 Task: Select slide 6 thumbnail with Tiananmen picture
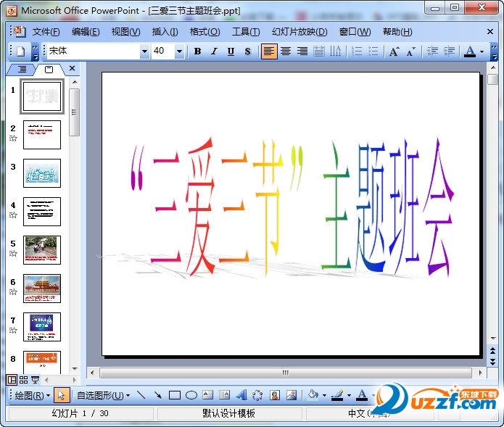click(42, 289)
